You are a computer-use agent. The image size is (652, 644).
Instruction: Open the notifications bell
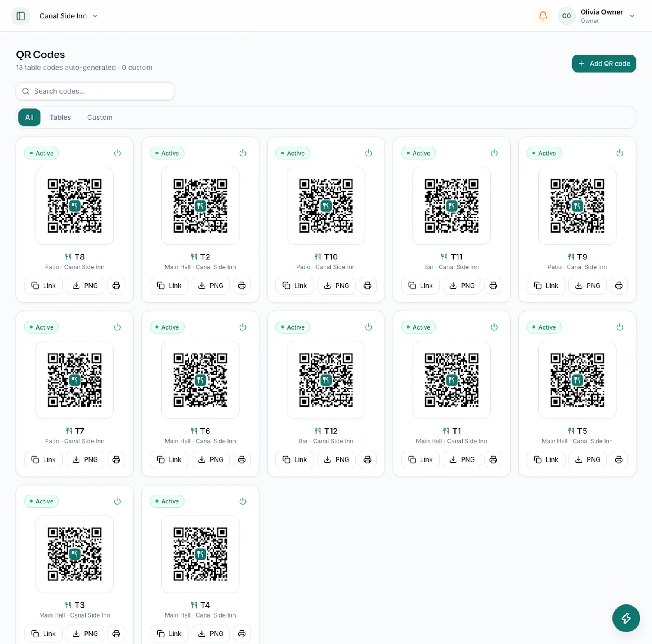point(543,16)
